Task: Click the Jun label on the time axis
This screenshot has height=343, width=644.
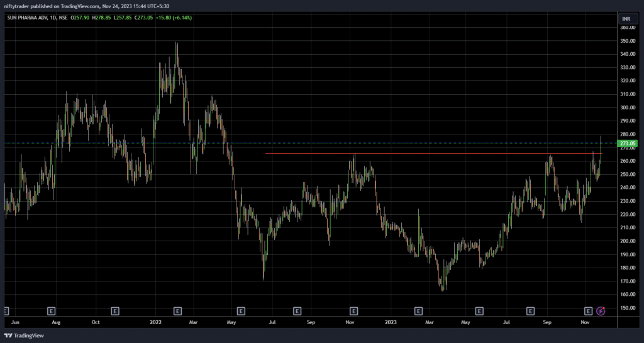Action: tap(16, 322)
